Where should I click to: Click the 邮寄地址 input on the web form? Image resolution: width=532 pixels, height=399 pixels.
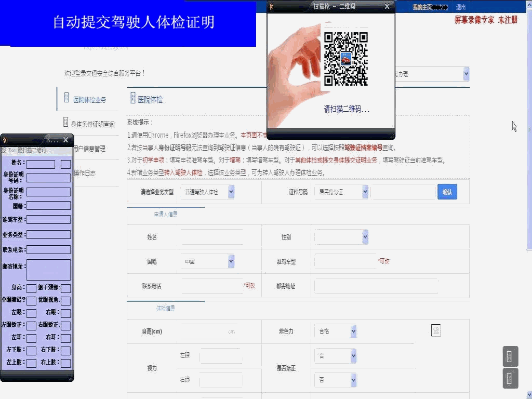click(x=376, y=286)
